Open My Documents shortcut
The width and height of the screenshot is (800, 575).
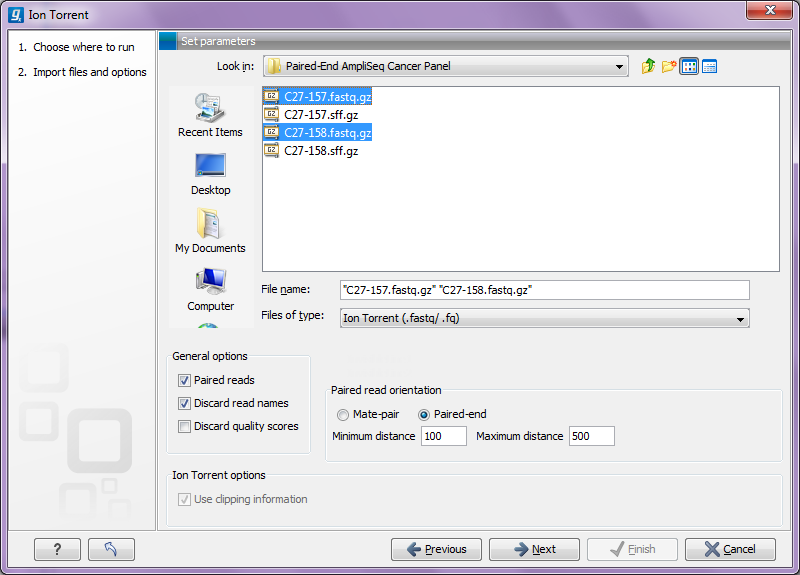[210, 231]
